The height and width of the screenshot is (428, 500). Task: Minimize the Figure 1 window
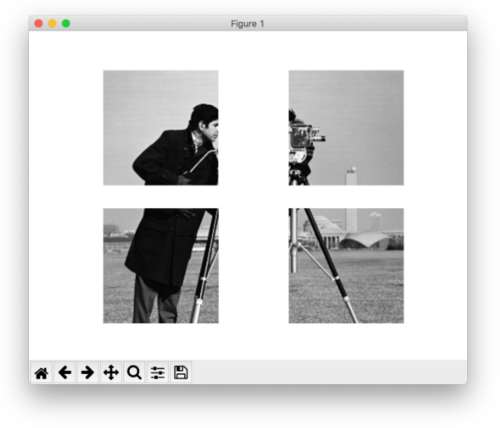(x=52, y=24)
